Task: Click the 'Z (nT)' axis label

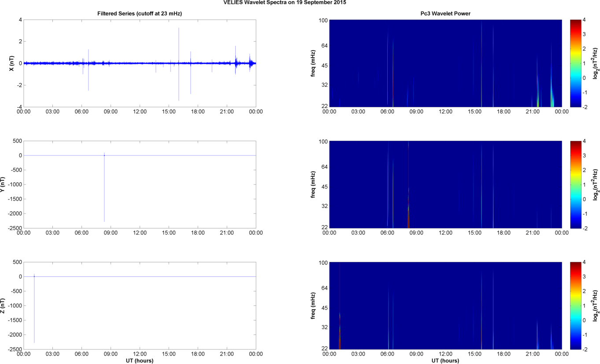Action: point(3,305)
